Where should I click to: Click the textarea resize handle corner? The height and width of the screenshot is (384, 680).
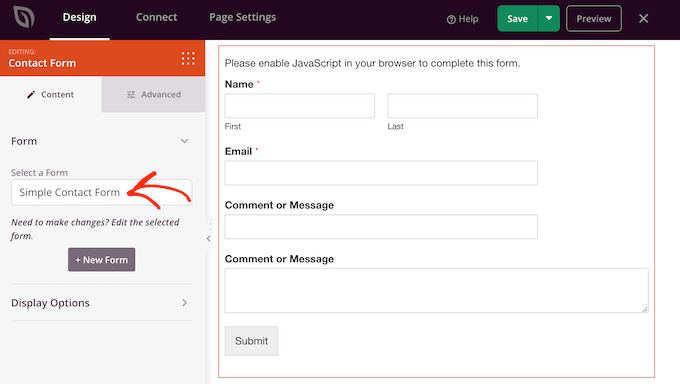645,309
